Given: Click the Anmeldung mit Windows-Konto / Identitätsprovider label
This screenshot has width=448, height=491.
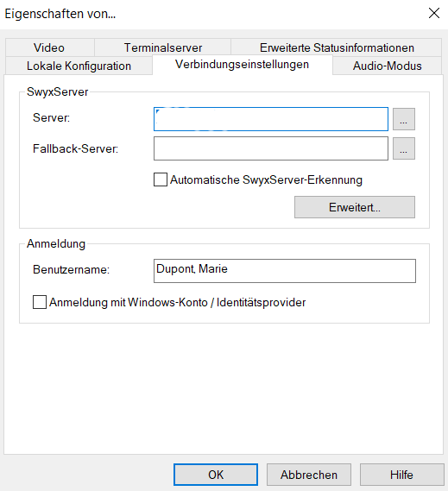Looking at the screenshot, I should point(177,303).
